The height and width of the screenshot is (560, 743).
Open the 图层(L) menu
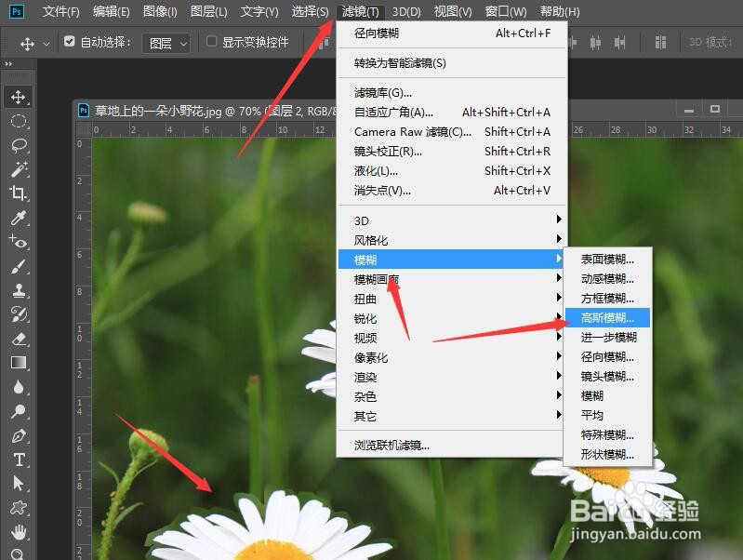coord(209,11)
